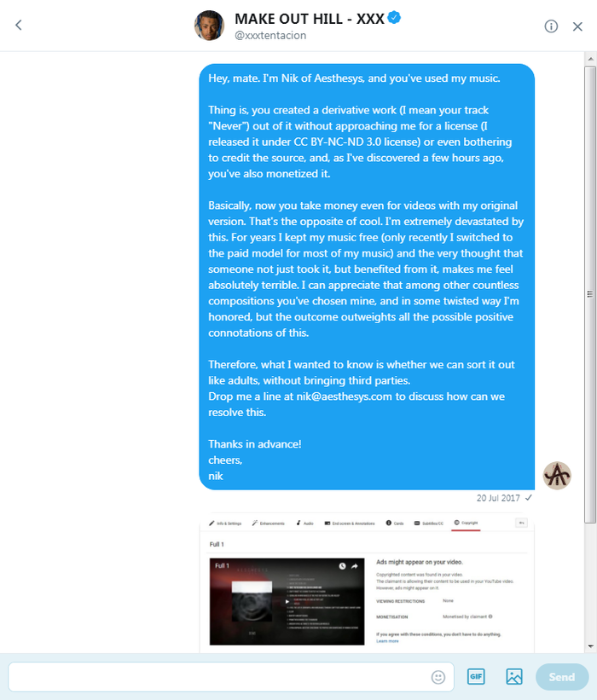Click the MAKE OUT HILL - XXX name

click(310, 19)
